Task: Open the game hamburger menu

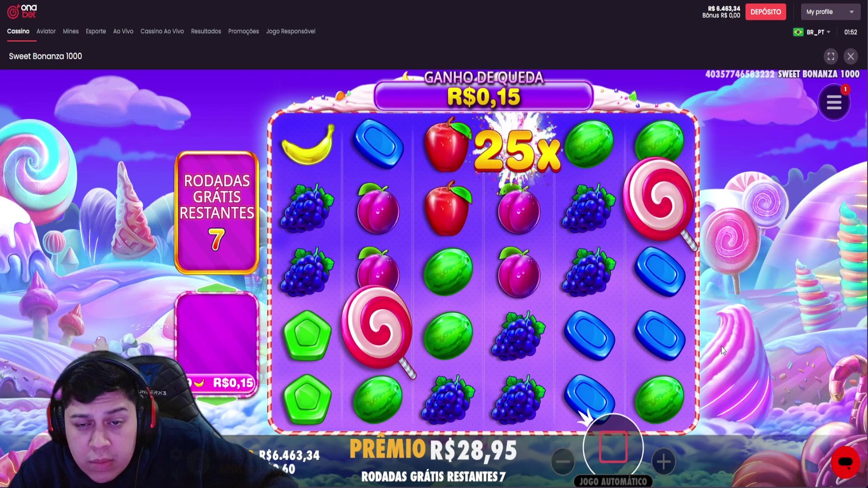Action: pos(834,103)
